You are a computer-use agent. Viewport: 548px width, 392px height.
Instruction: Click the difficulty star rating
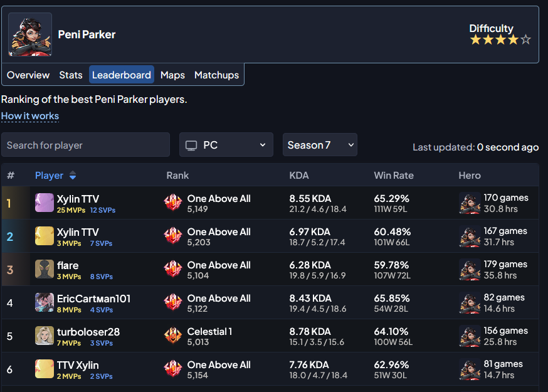500,40
